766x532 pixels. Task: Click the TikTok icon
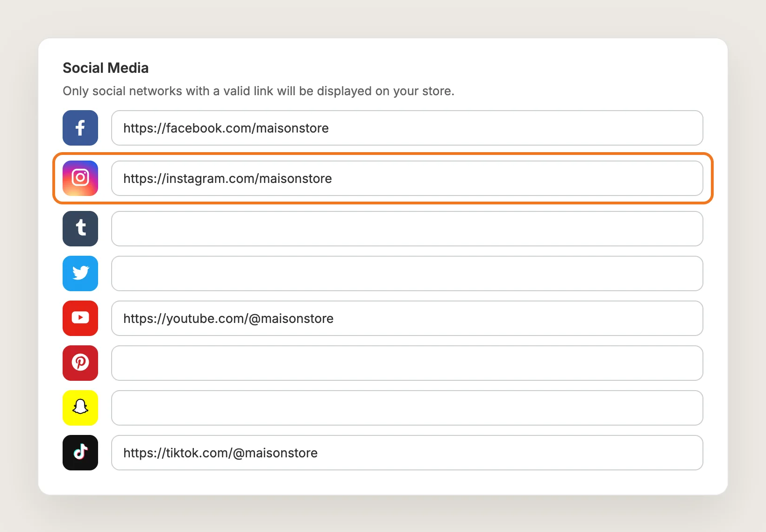[80, 453]
